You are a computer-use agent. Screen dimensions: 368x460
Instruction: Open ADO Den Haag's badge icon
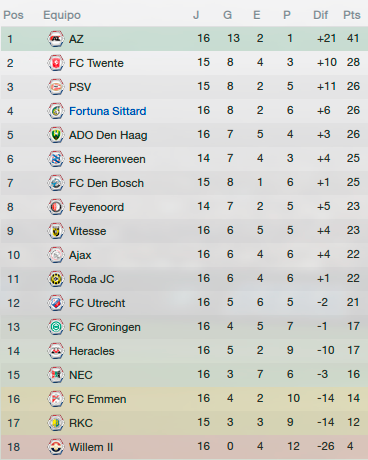[x=56, y=135]
